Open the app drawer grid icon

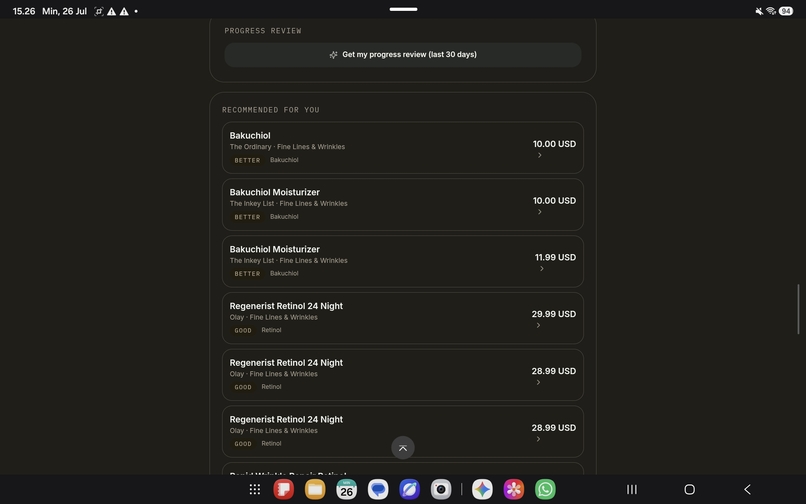[255, 489]
